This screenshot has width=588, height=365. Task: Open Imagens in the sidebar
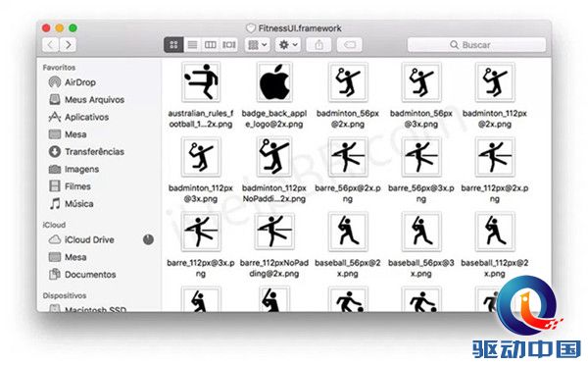[73, 169]
